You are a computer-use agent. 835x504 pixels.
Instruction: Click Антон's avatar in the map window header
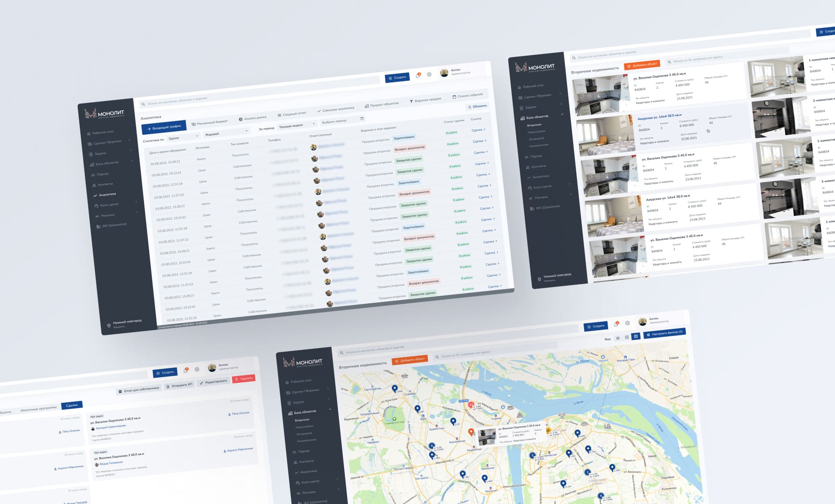pos(642,322)
